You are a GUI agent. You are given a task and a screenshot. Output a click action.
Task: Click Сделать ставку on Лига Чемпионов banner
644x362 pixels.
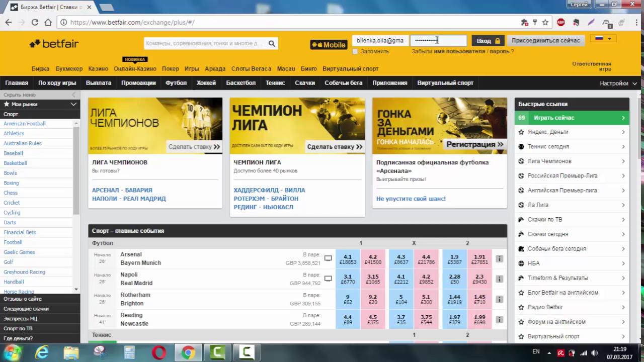194,147
